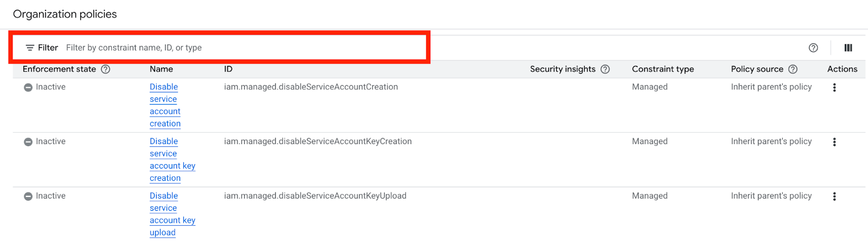Image resolution: width=868 pixels, height=241 pixels.
Task: Click the Security insights help icon
Action: point(605,69)
